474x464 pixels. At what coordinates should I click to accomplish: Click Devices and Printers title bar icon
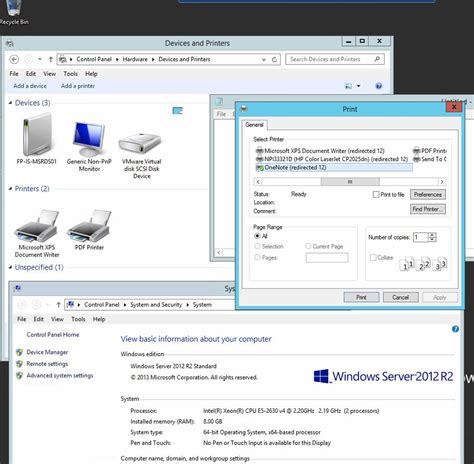pos(10,43)
